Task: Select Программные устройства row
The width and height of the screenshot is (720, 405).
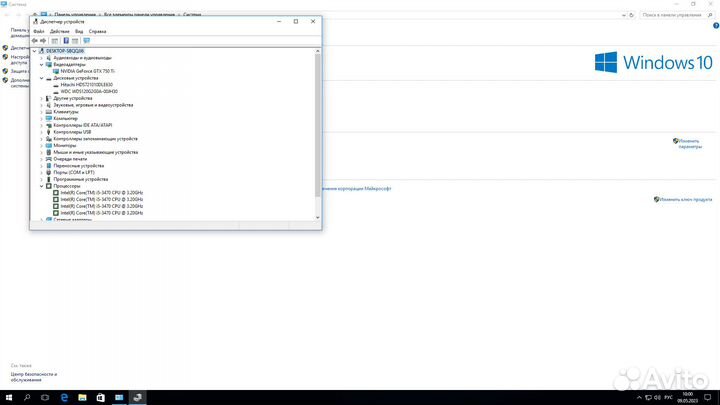Action: [81, 179]
